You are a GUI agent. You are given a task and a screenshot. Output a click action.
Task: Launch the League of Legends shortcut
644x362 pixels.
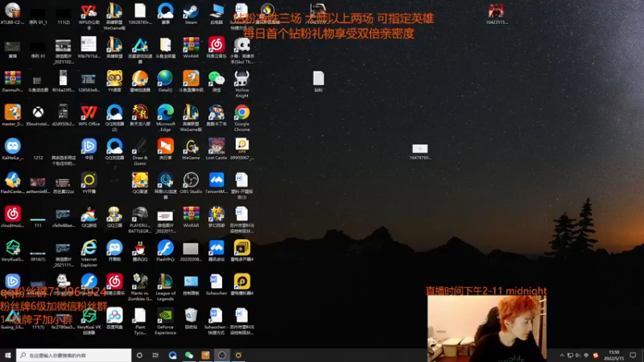point(166,286)
